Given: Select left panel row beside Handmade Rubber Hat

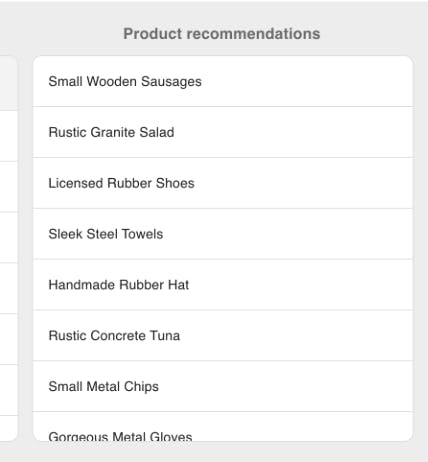Looking at the screenshot, I should pyautogui.click(x=8, y=288).
